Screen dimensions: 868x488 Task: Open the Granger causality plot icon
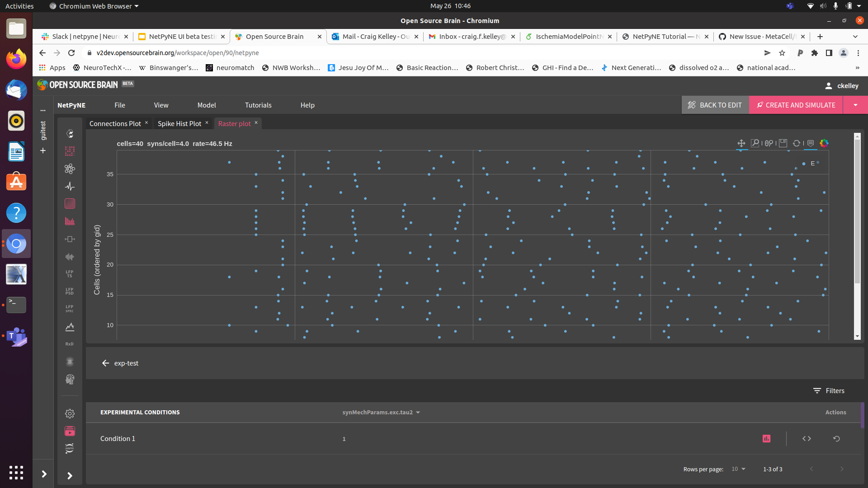tap(70, 327)
